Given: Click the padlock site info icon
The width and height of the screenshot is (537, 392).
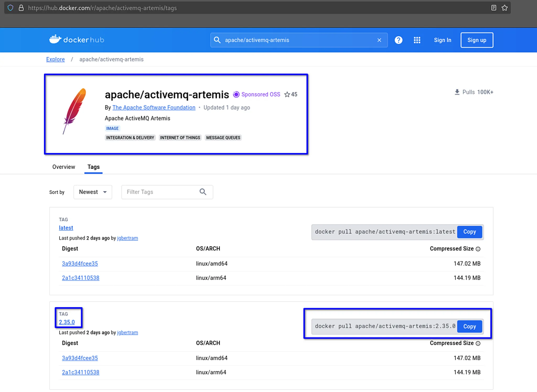Looking at the screenshot, I should point(21,8).
